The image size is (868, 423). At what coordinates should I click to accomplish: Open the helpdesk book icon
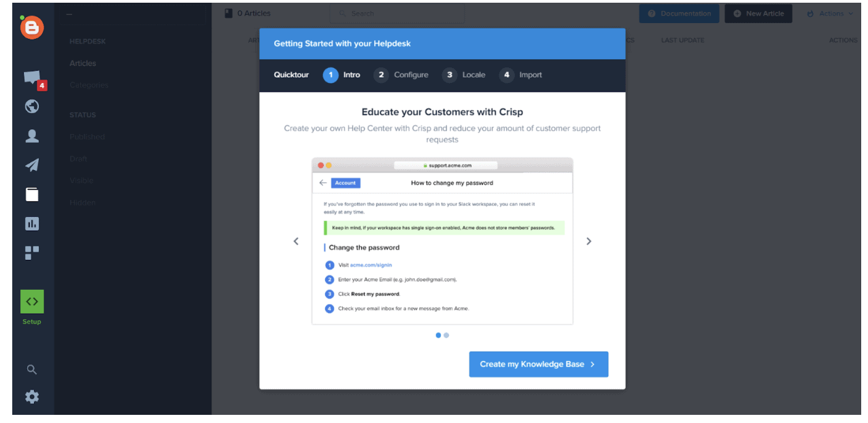click(x=32, y=194)
